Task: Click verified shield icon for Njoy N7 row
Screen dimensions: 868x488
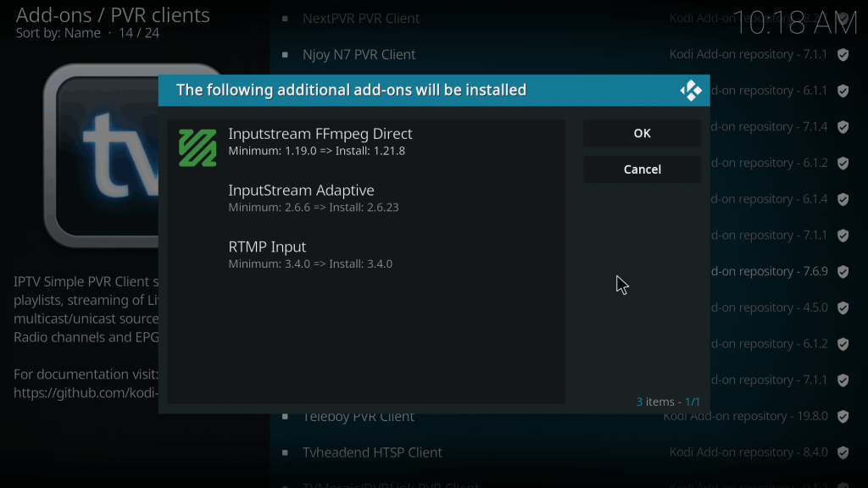Action: [x=843, y=55]
